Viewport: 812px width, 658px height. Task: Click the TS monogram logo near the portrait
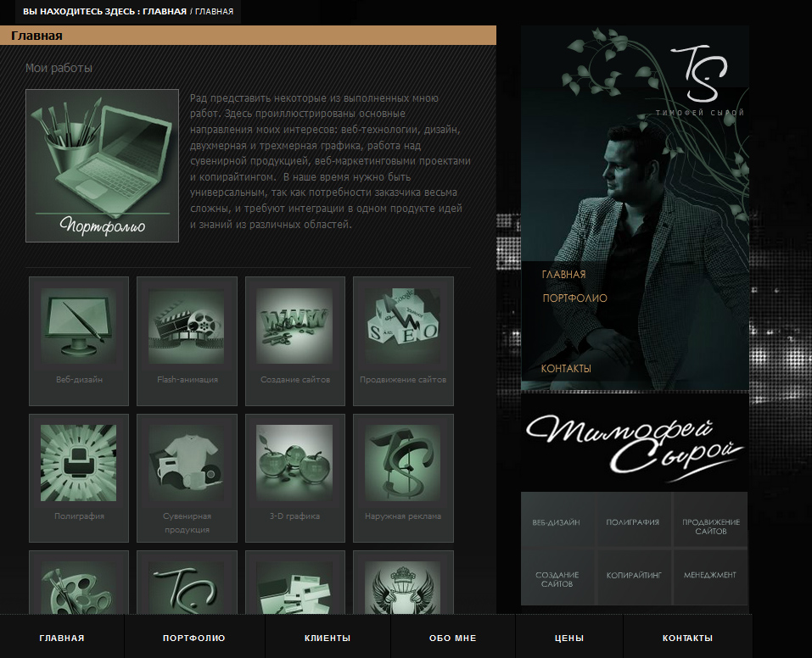pyautogui.click(x=700, y=74)
